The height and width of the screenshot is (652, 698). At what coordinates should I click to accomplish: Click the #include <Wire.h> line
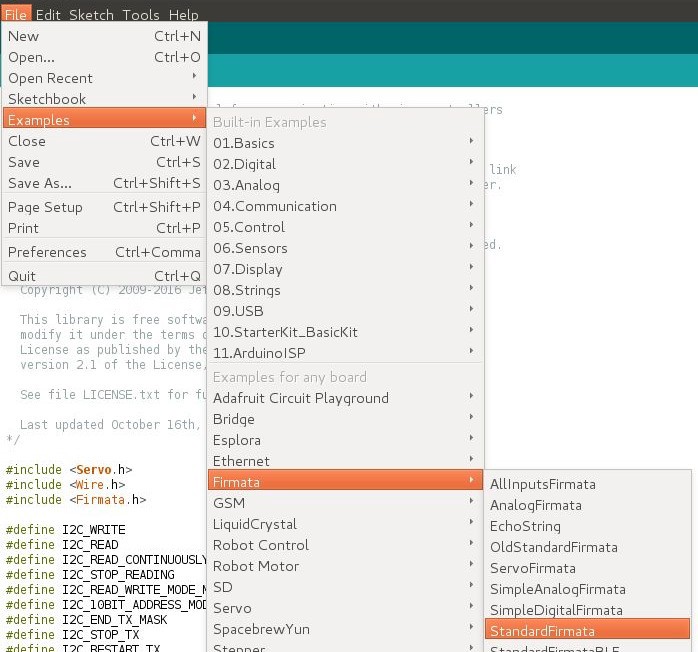tap(65, 484)
